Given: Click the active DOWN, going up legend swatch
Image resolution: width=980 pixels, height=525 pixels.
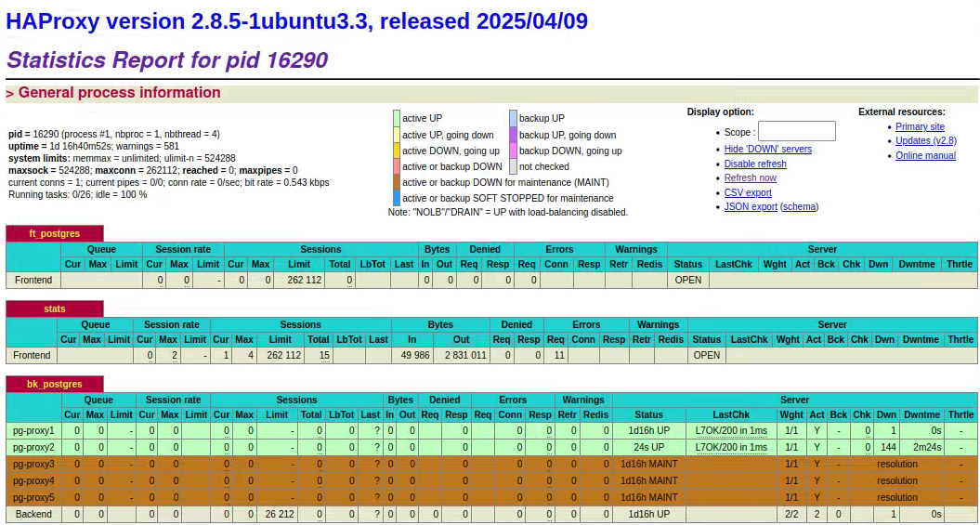Looking at the screenshot, I should click(397, 151).
